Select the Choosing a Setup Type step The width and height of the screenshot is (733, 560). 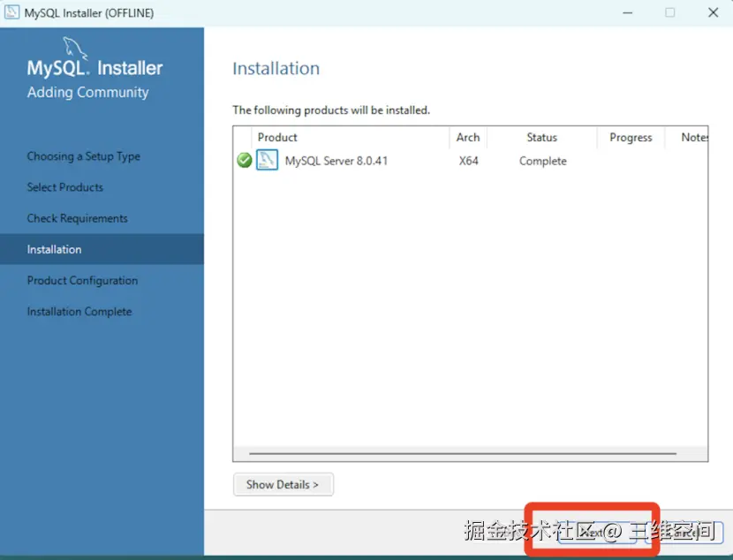[x=83, y=156]
